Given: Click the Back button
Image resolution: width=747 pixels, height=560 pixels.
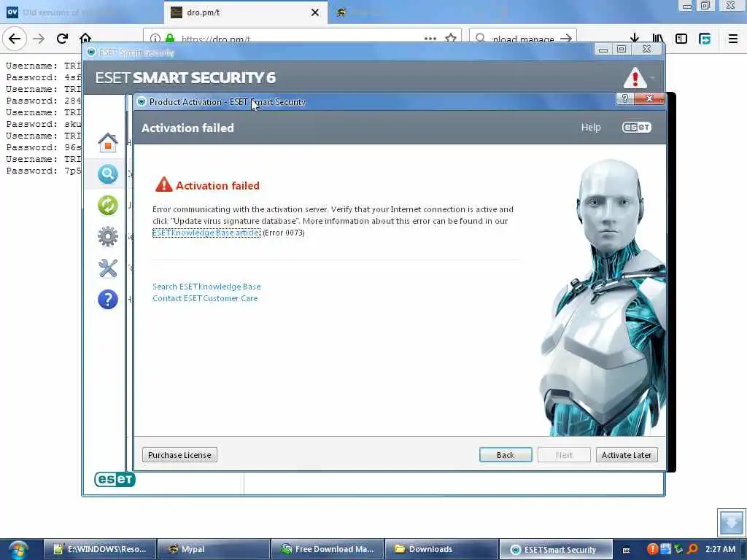Looking at the screenshot, I should (x=506, y=455).
